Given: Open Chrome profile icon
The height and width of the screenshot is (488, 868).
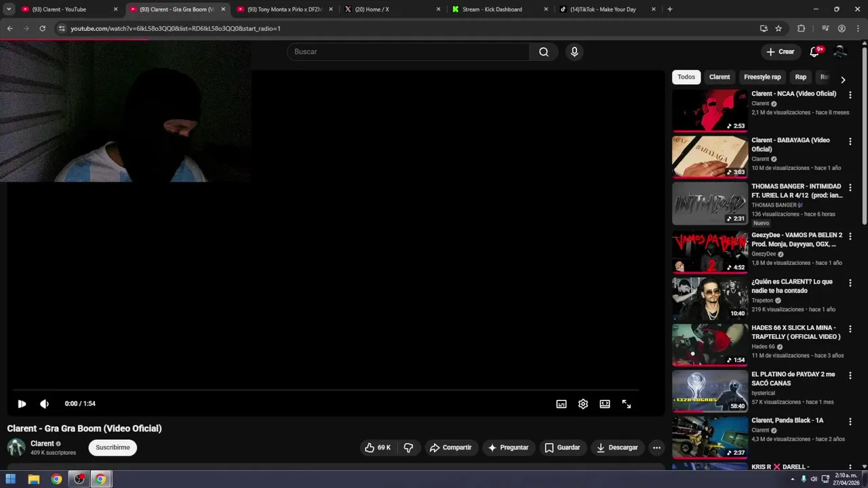Looking at the screenshot, I should [842, 28].
